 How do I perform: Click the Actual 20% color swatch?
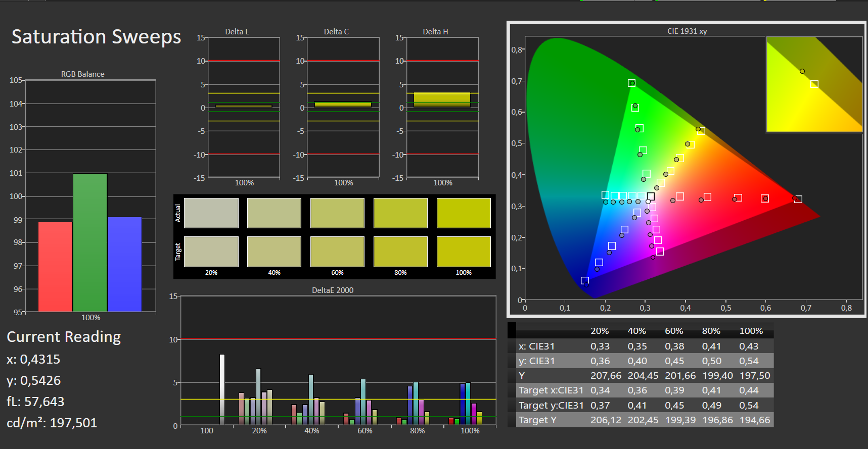[x=211, y=213]
